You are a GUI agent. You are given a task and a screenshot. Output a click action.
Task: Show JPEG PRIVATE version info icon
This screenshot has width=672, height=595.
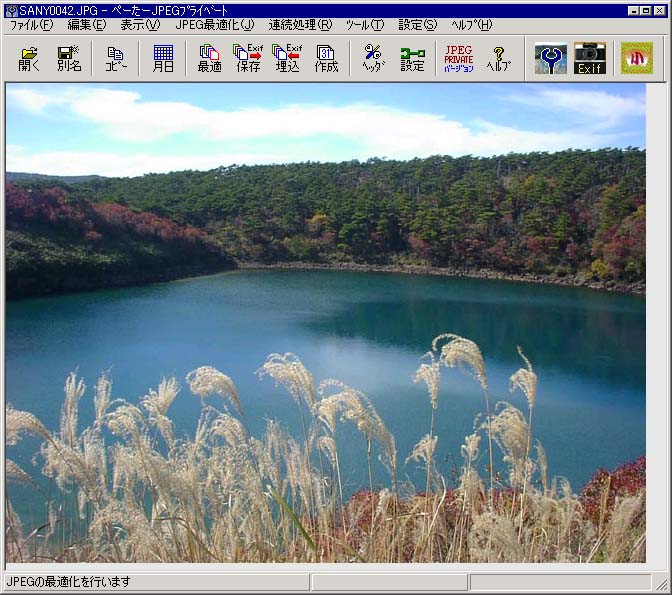[x=459, y=59]
